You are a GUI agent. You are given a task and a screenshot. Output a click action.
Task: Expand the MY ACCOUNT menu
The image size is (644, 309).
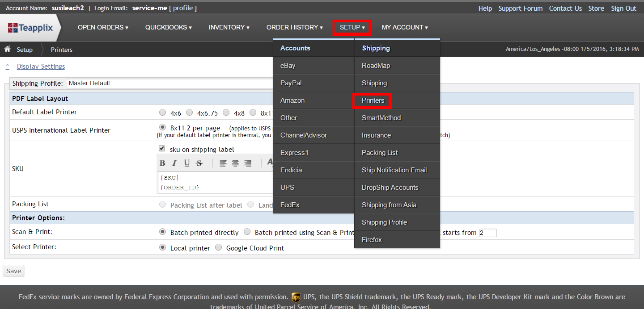405,28
